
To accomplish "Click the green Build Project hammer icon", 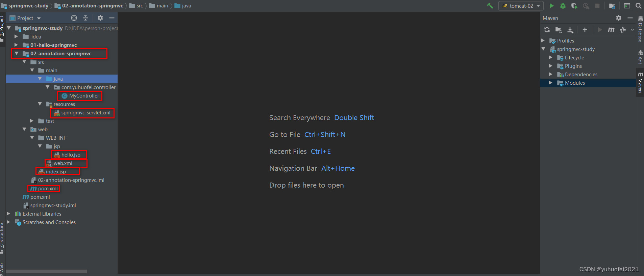I will point(490,6).
